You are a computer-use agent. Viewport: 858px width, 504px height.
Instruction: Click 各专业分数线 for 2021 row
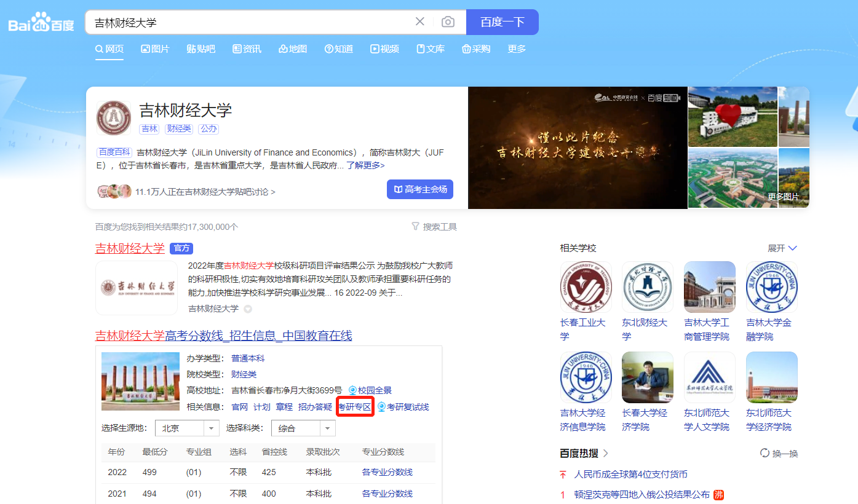[387, 494]
